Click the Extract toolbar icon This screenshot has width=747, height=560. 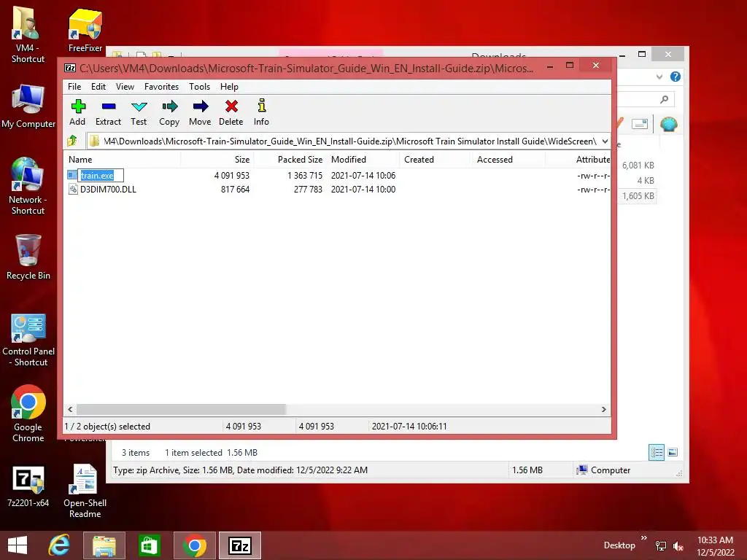pyautogui.click(x=109, y=106)
